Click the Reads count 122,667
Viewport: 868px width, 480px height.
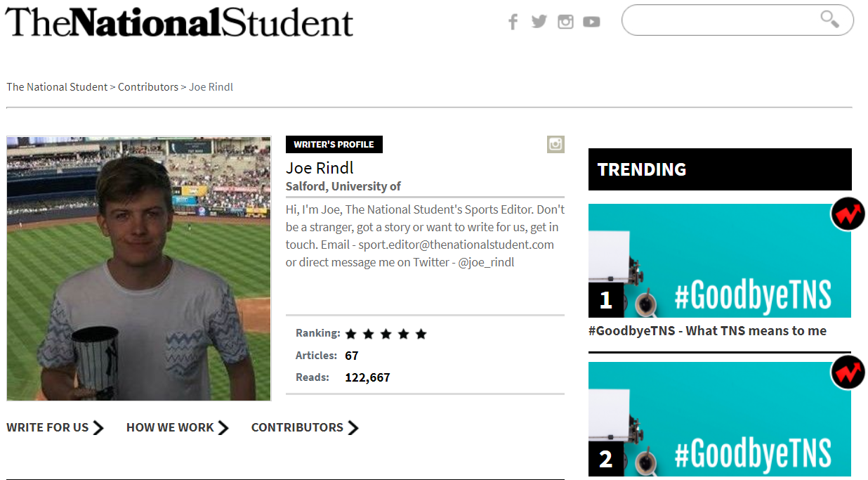367,377
